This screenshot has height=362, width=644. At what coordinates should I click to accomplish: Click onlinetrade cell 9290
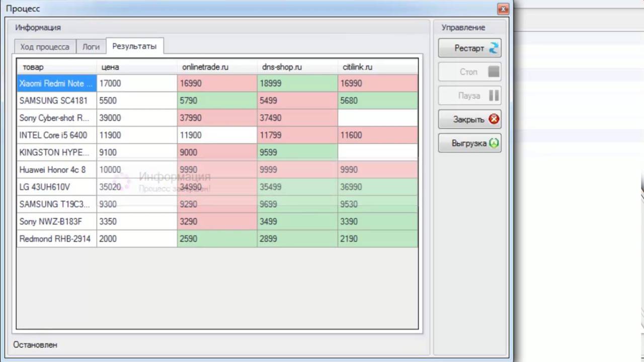click(x=217, y=204)
